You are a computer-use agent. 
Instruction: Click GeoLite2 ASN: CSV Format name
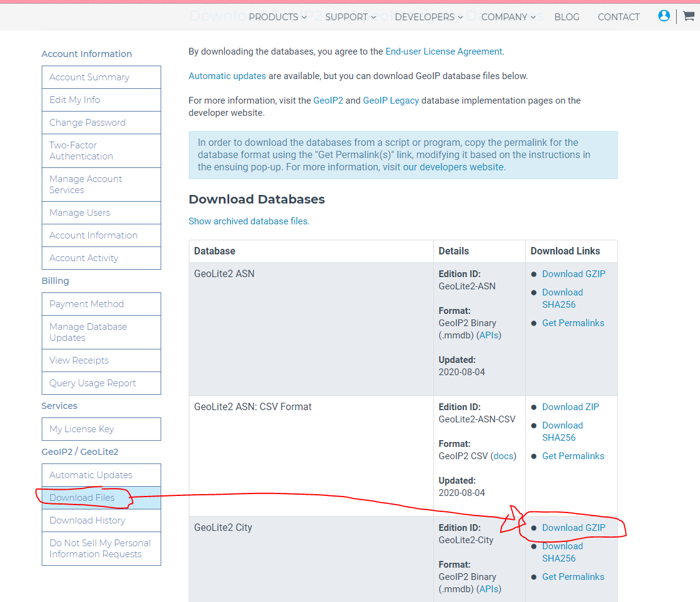click(x=253, y=407)
